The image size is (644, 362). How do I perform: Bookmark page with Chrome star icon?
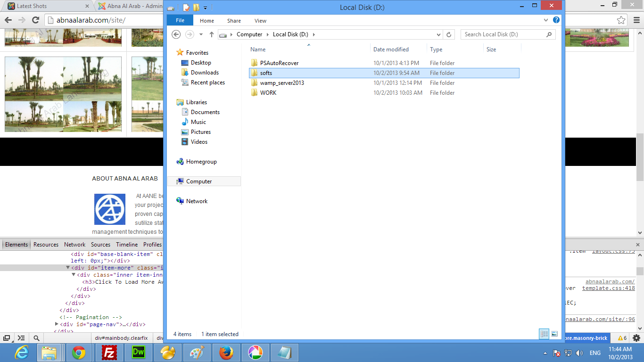click(x=621, y=20)
